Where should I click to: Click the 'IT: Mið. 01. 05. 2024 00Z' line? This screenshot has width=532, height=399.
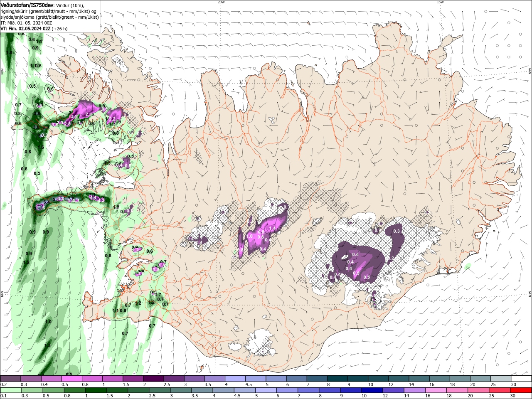tap(26, 23)
